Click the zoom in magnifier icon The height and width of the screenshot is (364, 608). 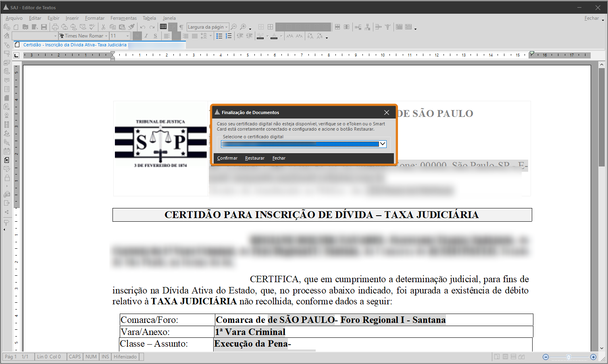pos(243,27)
